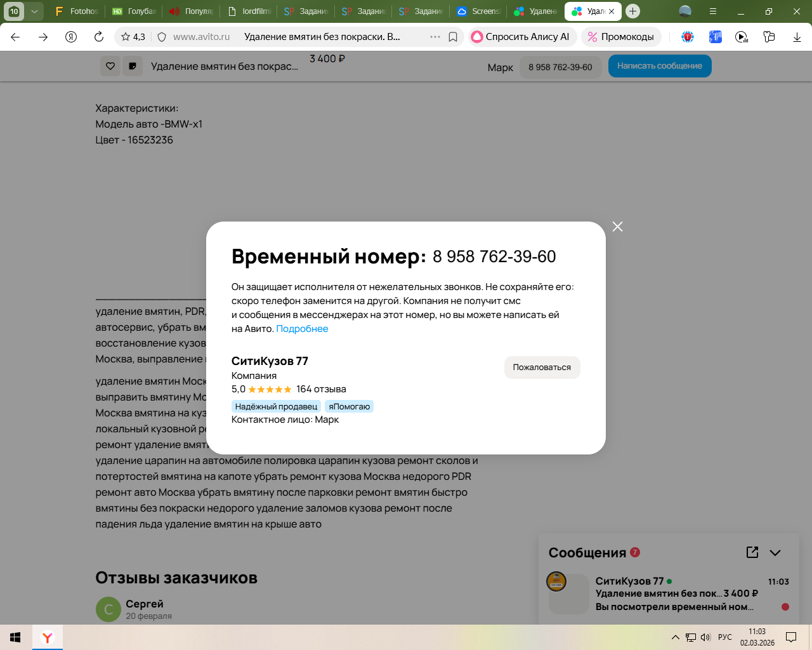
Task: Open the Windows notification center
Action: point(791,637)
